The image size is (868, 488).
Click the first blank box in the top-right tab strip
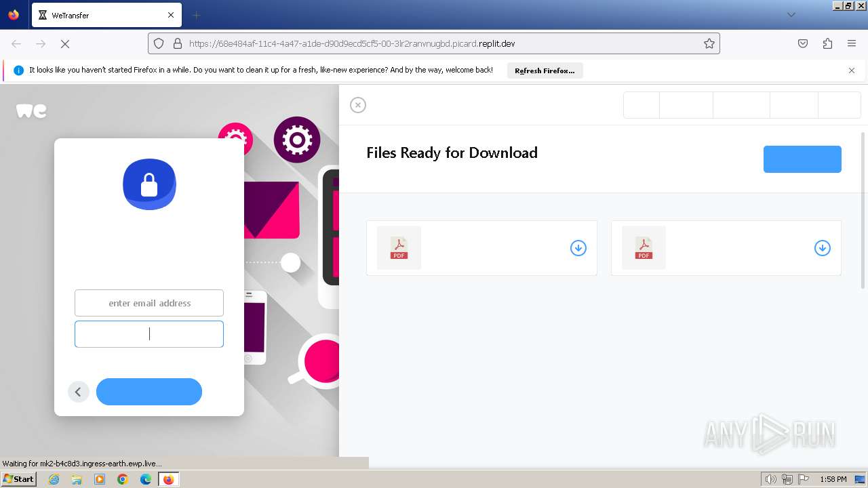pyautogui.click(x=642, y=105)
